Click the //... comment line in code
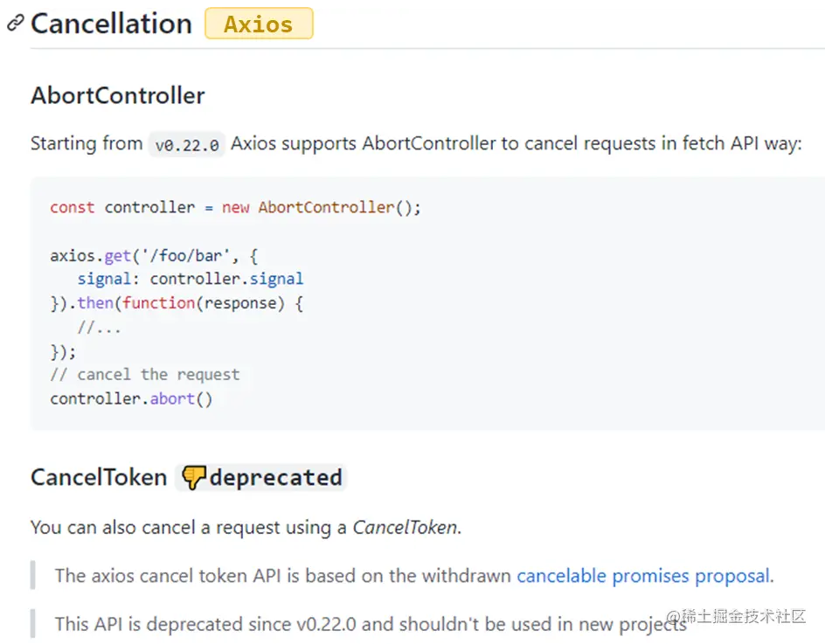825x644 pixels. tap(99, 329)
